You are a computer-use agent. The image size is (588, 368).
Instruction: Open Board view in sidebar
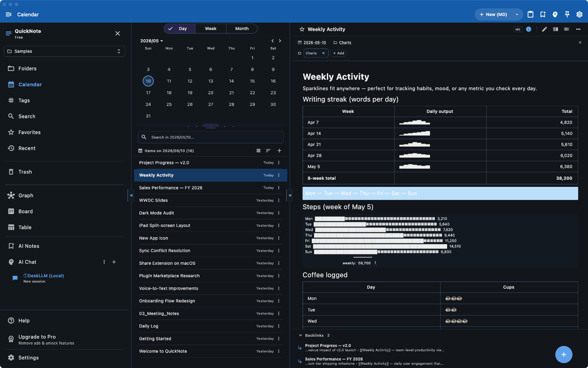coord(64,211)
